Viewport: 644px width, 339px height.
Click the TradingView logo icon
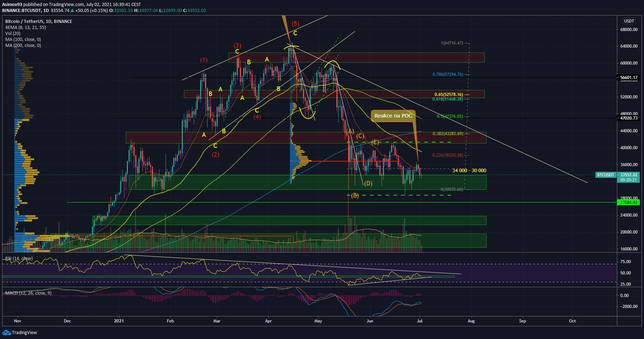pyautogui.click(x=6, y=332)
